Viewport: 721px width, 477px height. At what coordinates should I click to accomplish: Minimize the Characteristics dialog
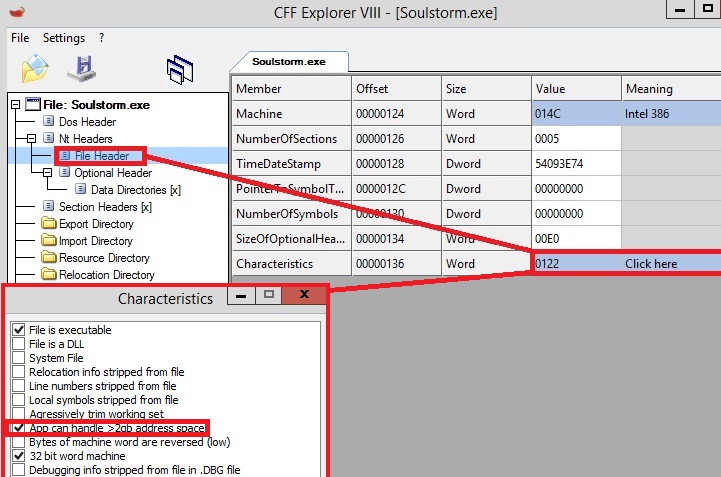(x=240, y=295)
